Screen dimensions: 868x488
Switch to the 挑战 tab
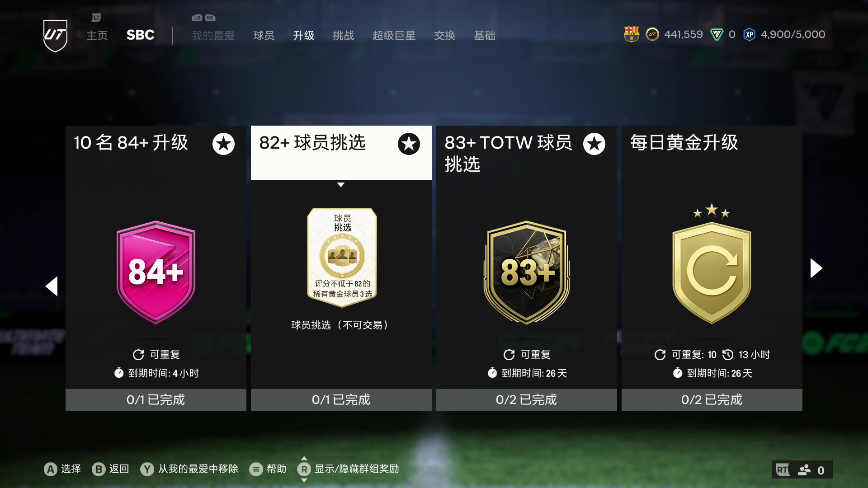[343, 36]
